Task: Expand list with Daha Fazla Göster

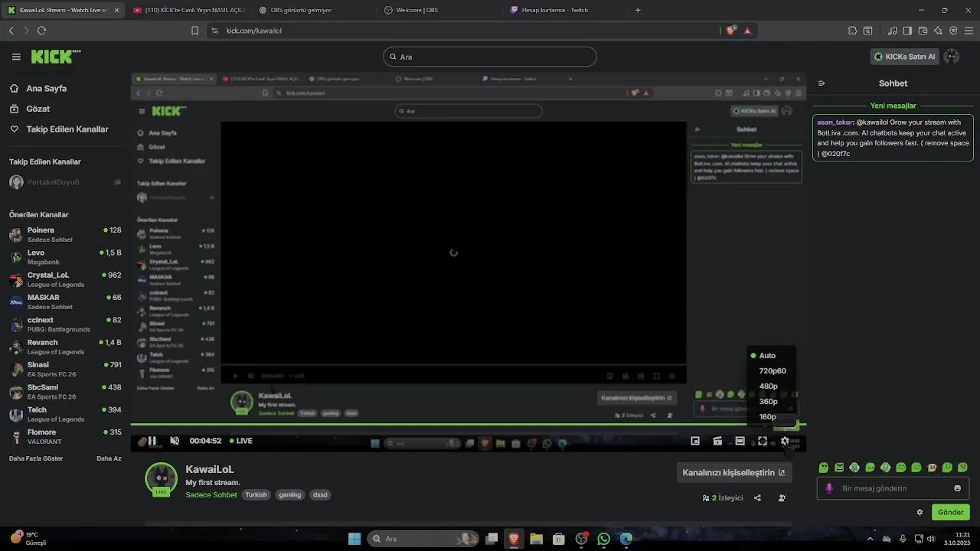Action: (x=36, y=458)
